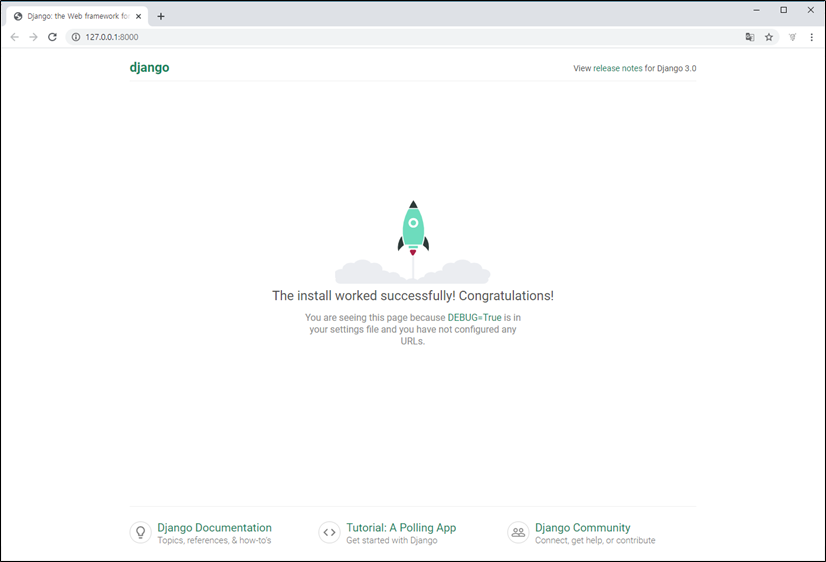Click 'Get started with Django' text
Viewport: 826px width, 562px height.
(x=392, y=540)
